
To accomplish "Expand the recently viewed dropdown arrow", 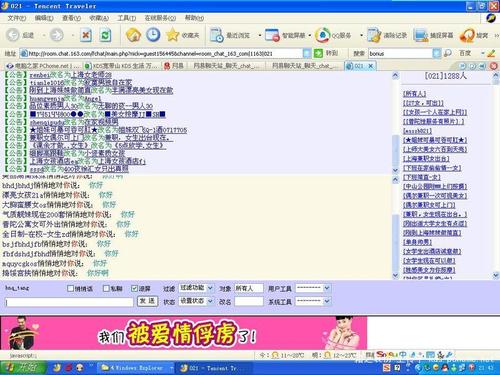I will click(260, 35).
